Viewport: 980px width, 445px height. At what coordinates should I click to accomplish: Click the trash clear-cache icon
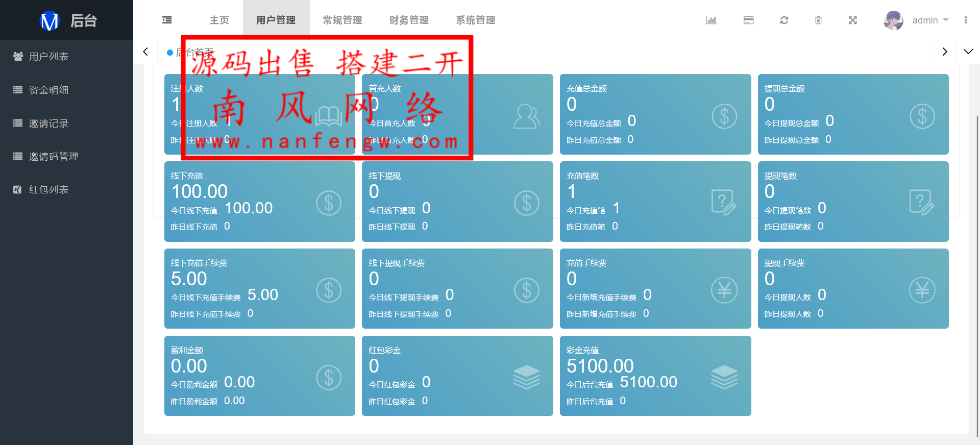[x=818, y=20]
